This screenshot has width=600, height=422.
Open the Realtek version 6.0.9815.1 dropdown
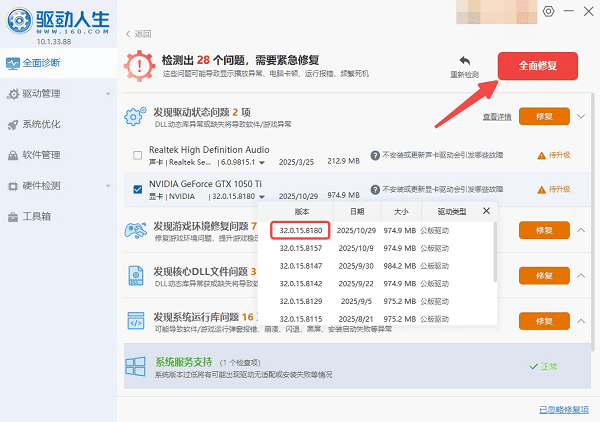tap(263, 162)
